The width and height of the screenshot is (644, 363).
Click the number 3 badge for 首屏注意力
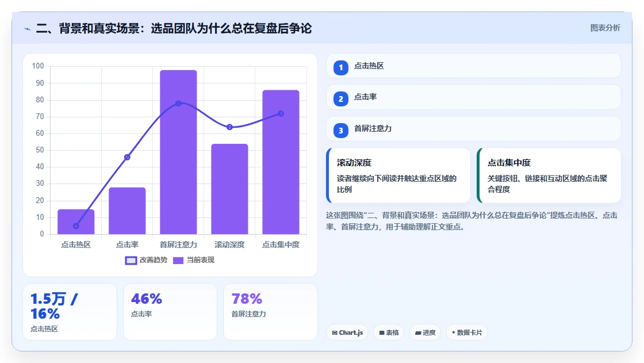[340, 131]
